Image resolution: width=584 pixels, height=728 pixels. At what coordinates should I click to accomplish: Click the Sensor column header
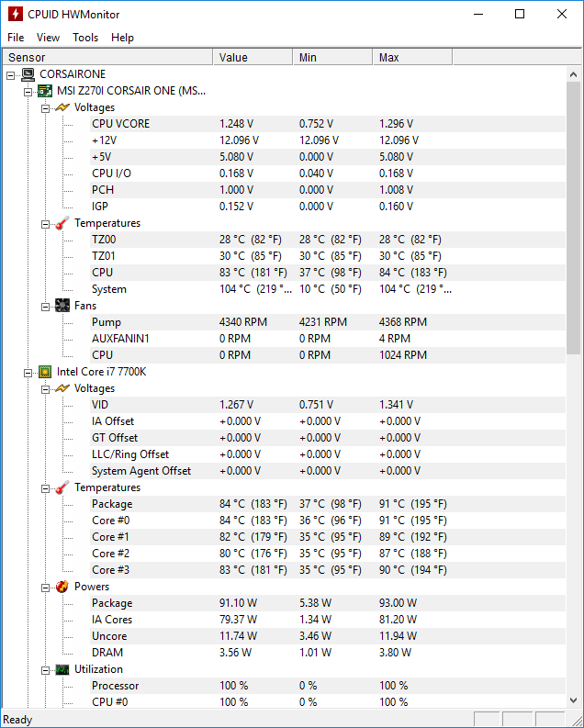point(107,58)
